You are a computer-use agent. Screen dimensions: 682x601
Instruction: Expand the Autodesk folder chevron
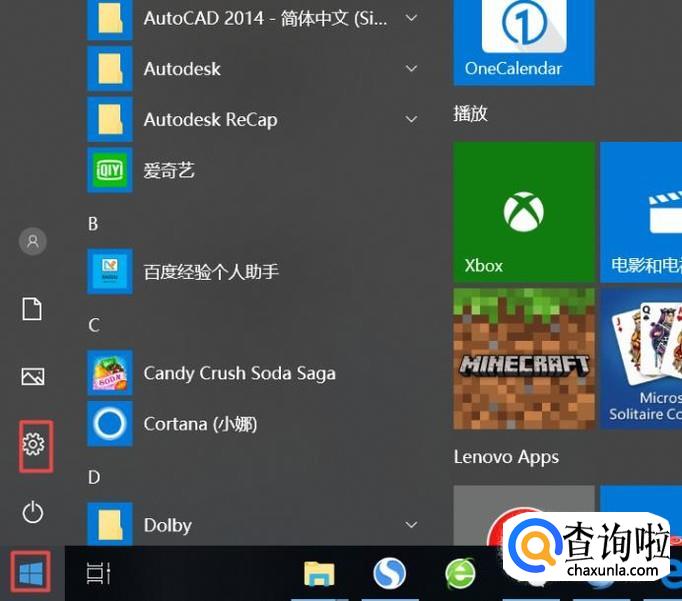pyautogui.click(x=411, y=69)
